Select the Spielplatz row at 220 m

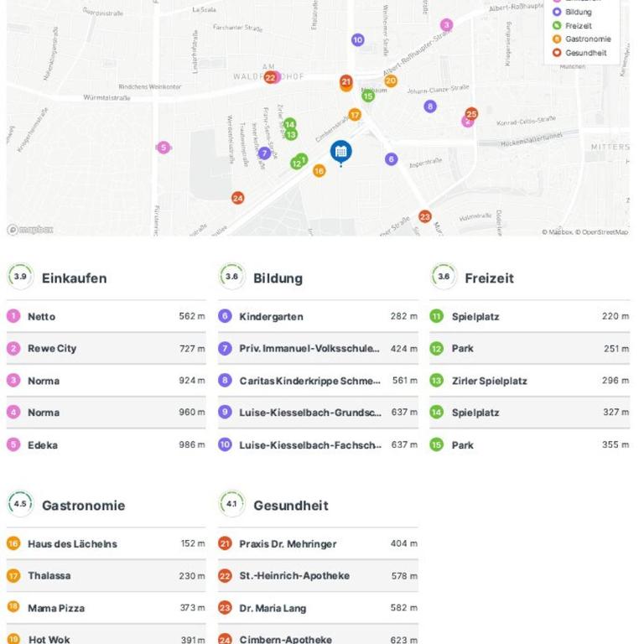(529, 316)
